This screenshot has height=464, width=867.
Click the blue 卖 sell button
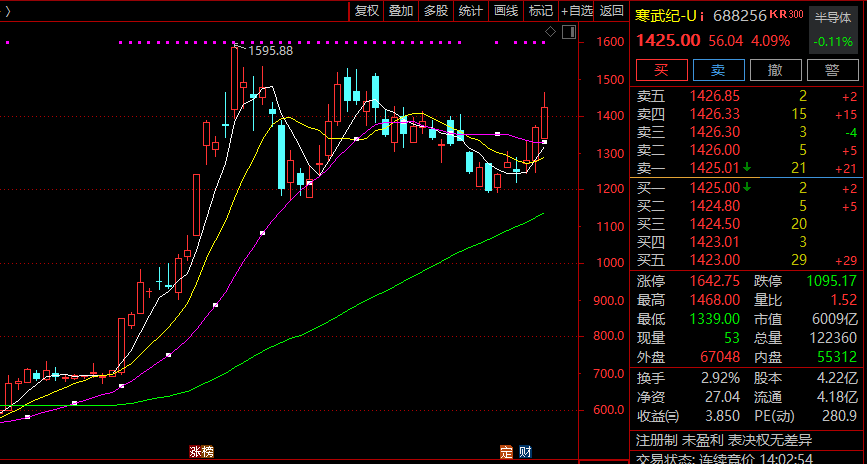click(x=717, y=70)
